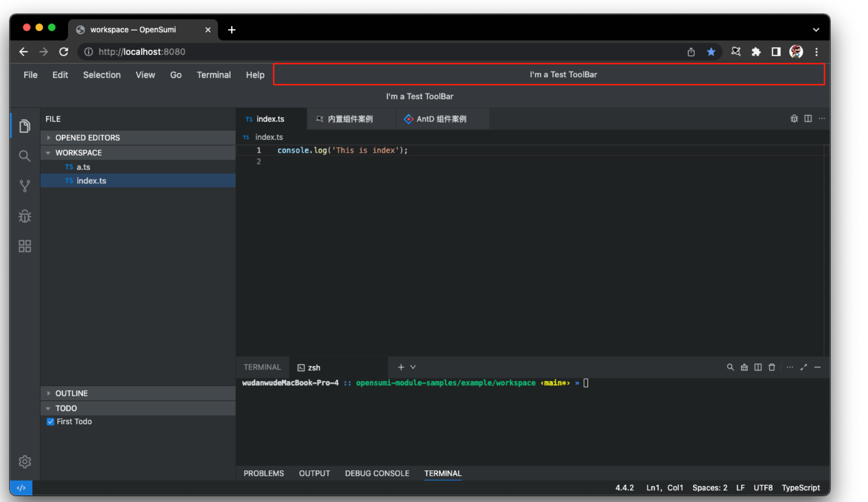
Task: Select the a.ts file in WORKSPACE
Action: point(83,166)
